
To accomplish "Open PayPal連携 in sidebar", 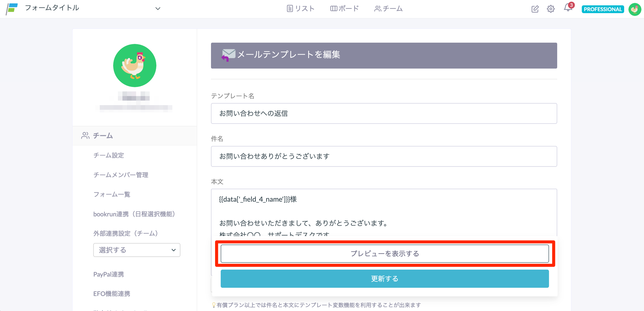I will point(108,274).
